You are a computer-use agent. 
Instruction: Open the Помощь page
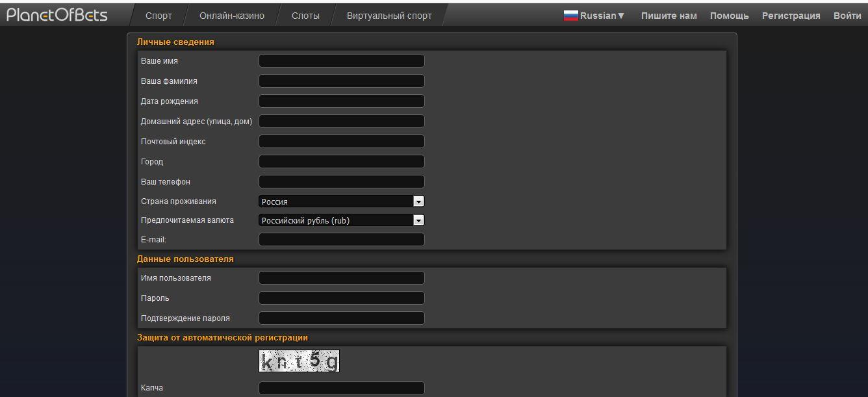(729, 15)
